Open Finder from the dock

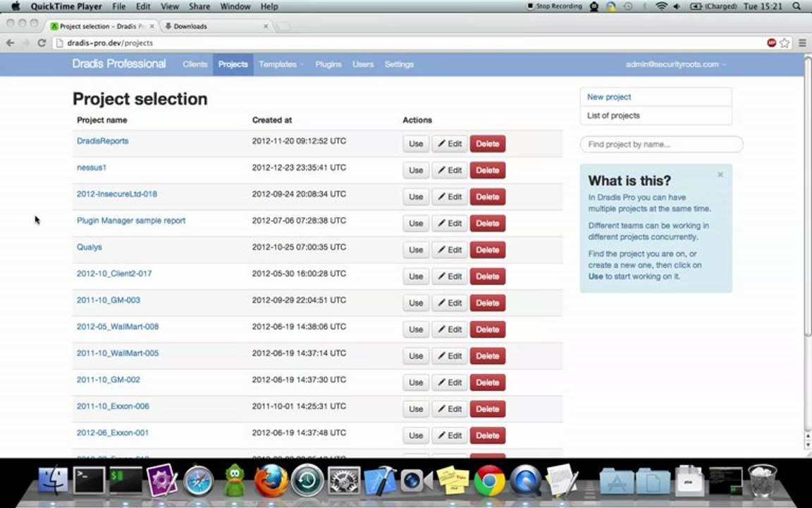tap(53, 480)
